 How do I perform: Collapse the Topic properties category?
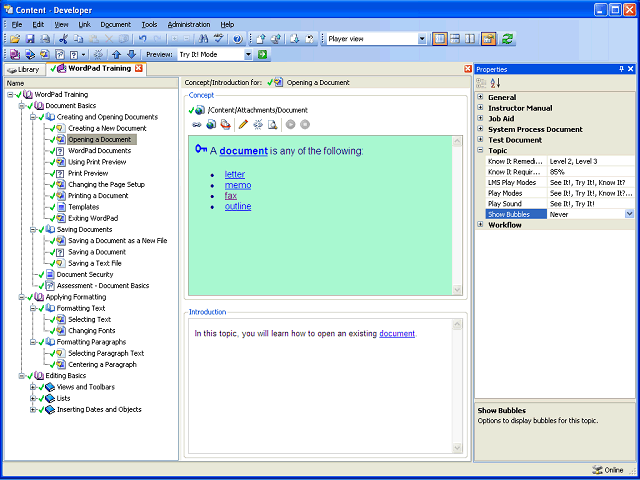pos(480,150)
